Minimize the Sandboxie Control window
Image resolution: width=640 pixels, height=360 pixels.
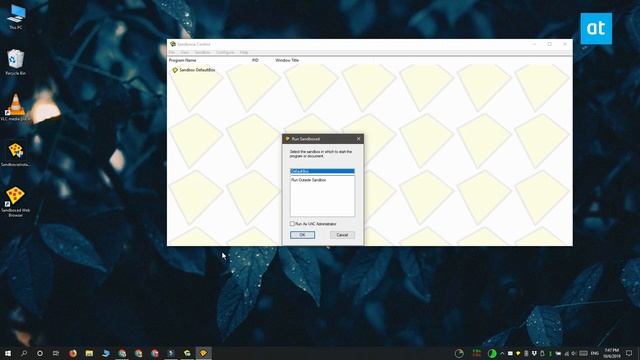(x=534, y=44)
